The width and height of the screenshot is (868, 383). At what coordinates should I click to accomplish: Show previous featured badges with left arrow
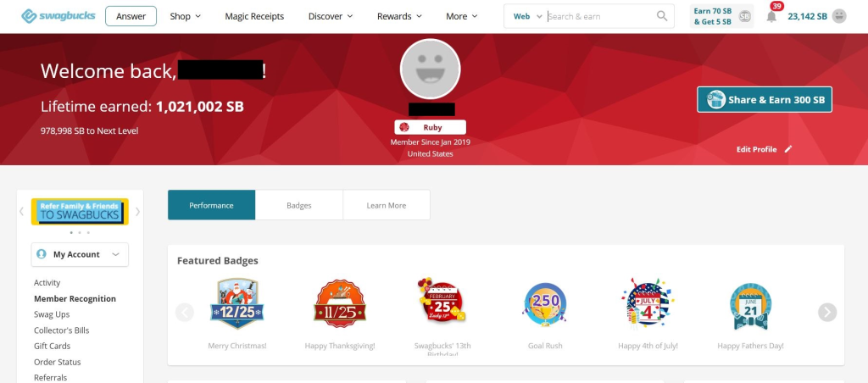(x=185, y=312)
